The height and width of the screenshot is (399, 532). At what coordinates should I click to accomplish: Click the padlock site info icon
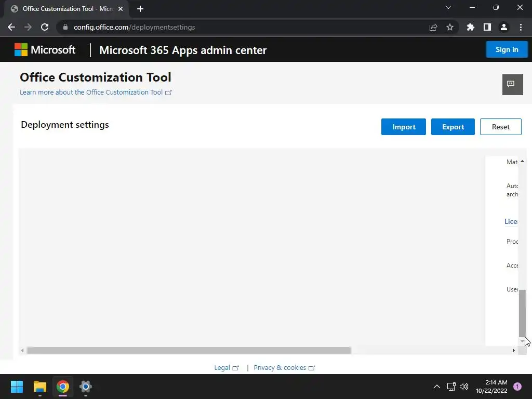tap(65, 27)
